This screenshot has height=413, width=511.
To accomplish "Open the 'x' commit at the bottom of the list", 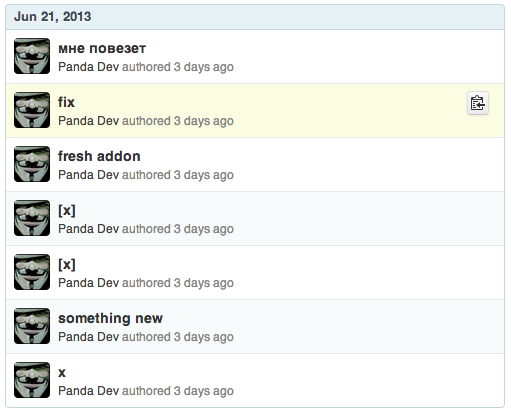I will pyautogui.click(x=62, y=373).
